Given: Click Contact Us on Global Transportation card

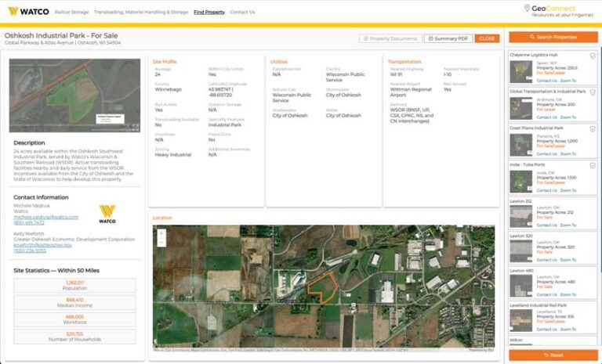Looking at the screenshot, I should (546, 117).
